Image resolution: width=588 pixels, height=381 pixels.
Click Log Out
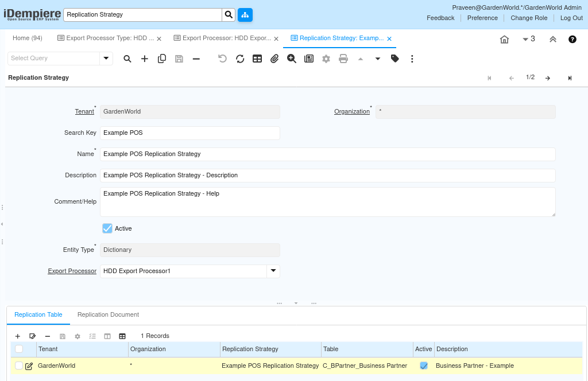[571, 18]
